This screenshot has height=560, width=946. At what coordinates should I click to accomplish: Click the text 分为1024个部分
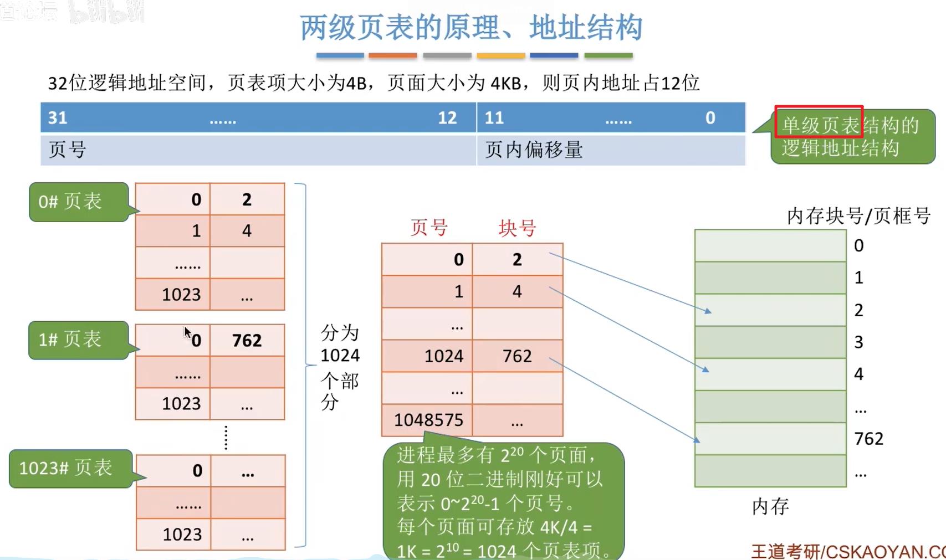click(x=340, y=367)
